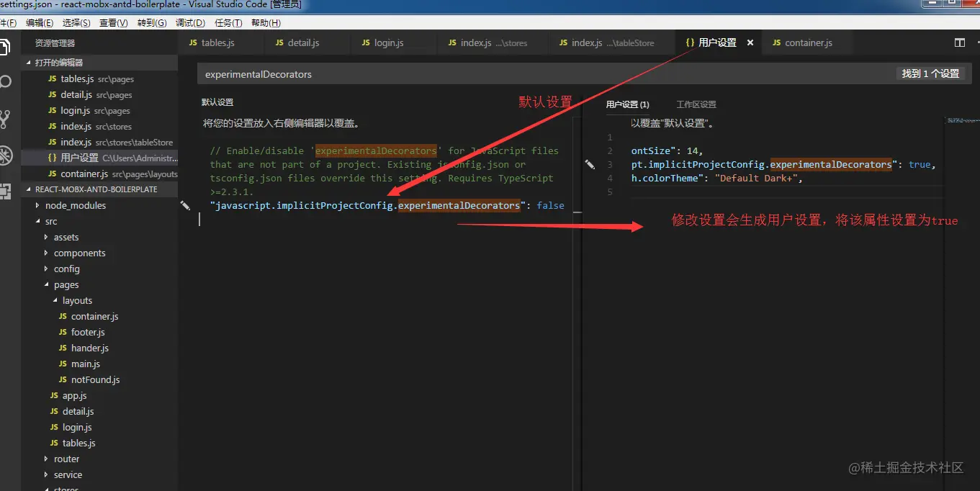Click the minimap in user settings editor

tap(963, 121)
